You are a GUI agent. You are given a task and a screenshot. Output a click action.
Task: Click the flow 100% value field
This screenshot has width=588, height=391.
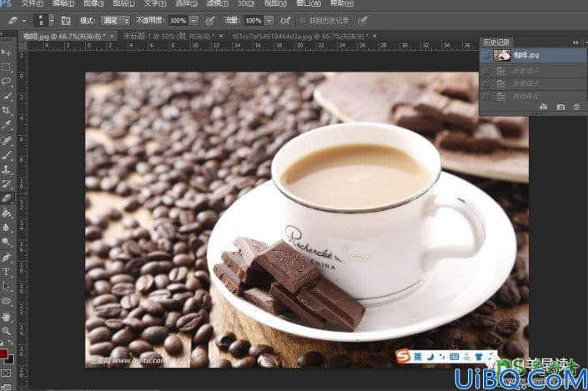[254, 21]
